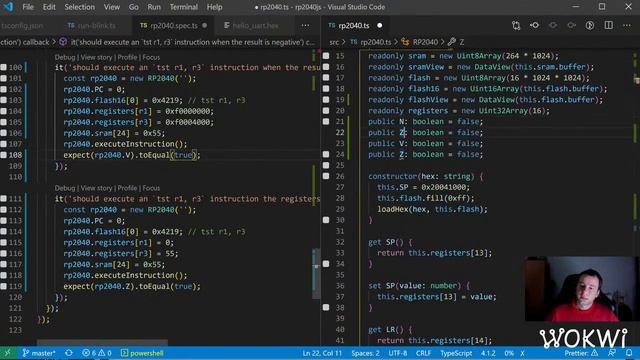This screenshot has width=640, height=360.
Task: Switch to the tsconfig.json tab
Action: tap(21, 25)
